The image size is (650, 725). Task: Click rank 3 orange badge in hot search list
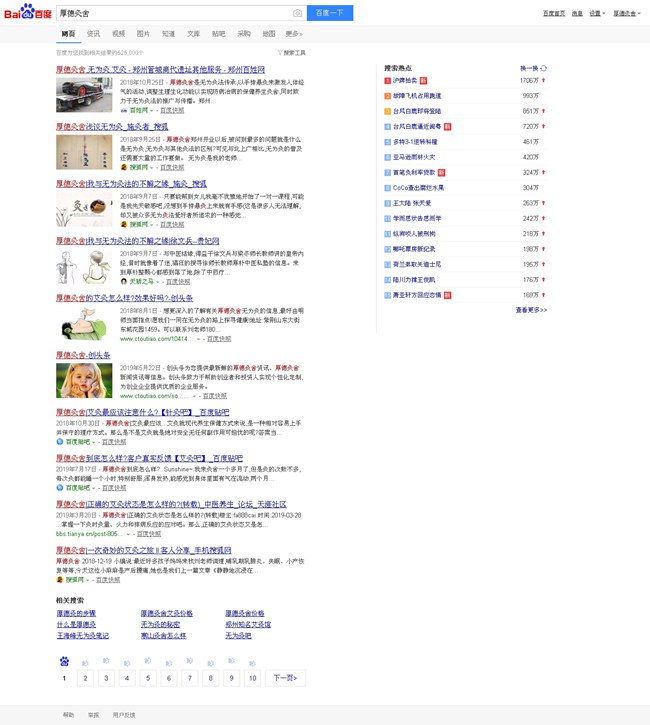[x=387, y=111]
